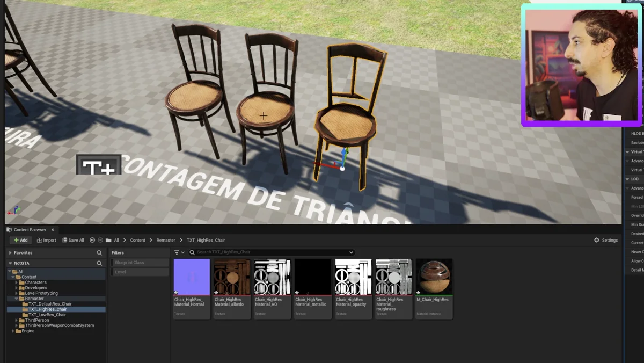Open Content Browser Settings
This screenshot has width=644, height=363.
point(606,240)
